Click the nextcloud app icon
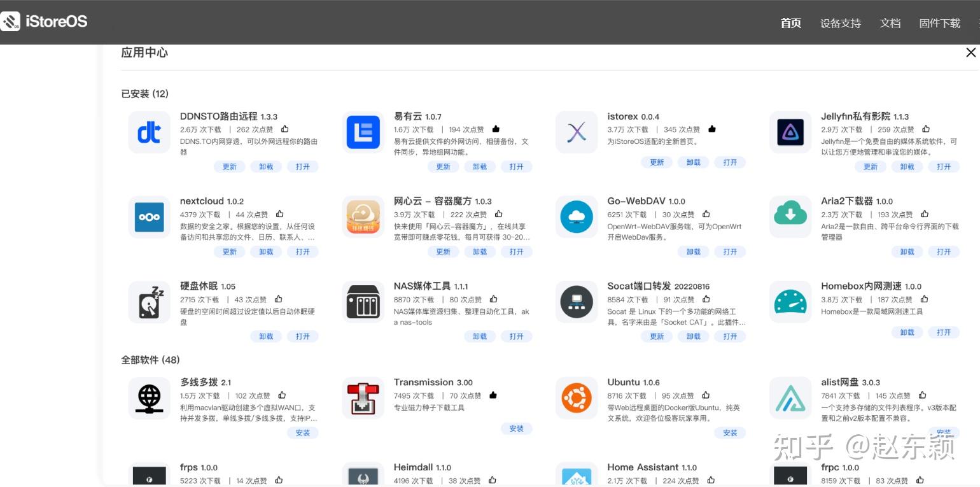 pyautogui.click(x=150, y=217)
